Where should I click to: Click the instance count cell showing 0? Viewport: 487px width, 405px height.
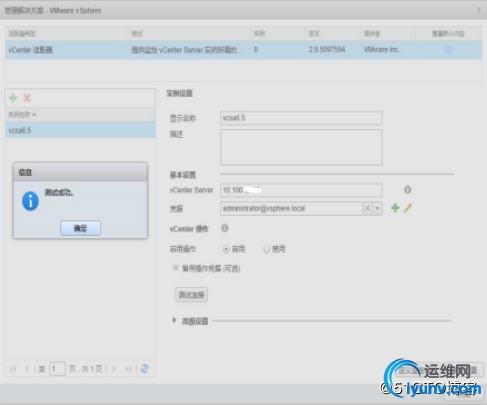[256, 50]
